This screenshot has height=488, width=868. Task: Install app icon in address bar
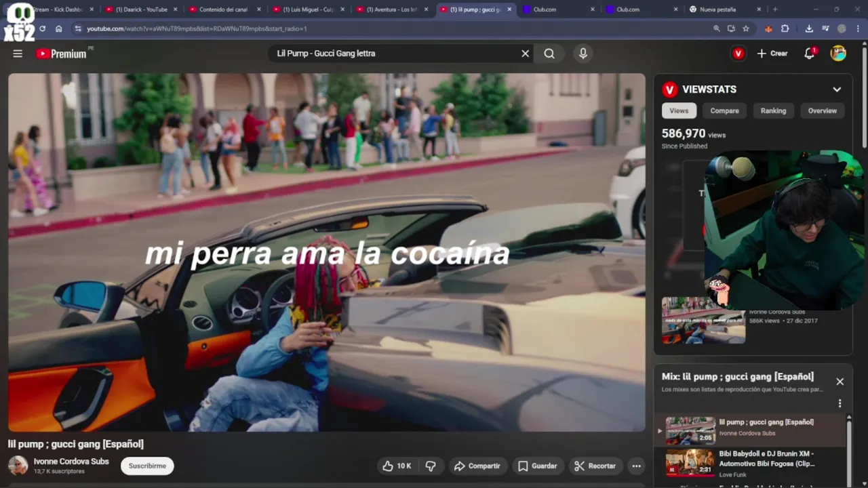tap(731, 28)
